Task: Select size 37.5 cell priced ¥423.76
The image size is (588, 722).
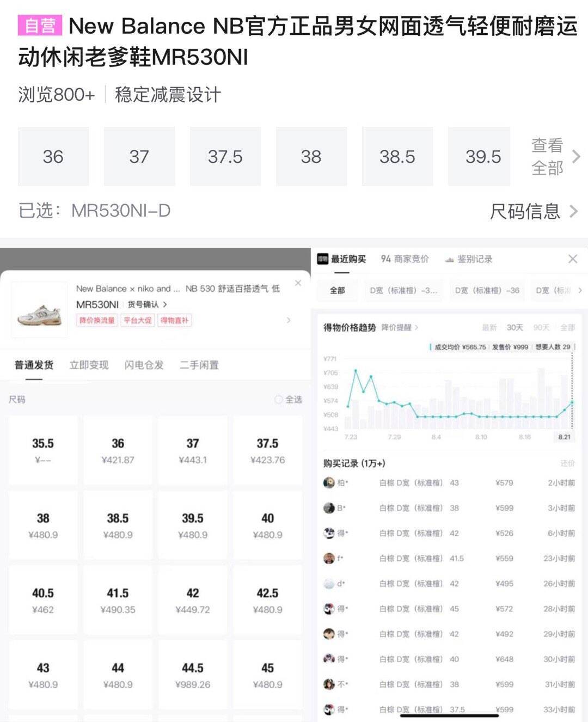Action: coord(267,450)
